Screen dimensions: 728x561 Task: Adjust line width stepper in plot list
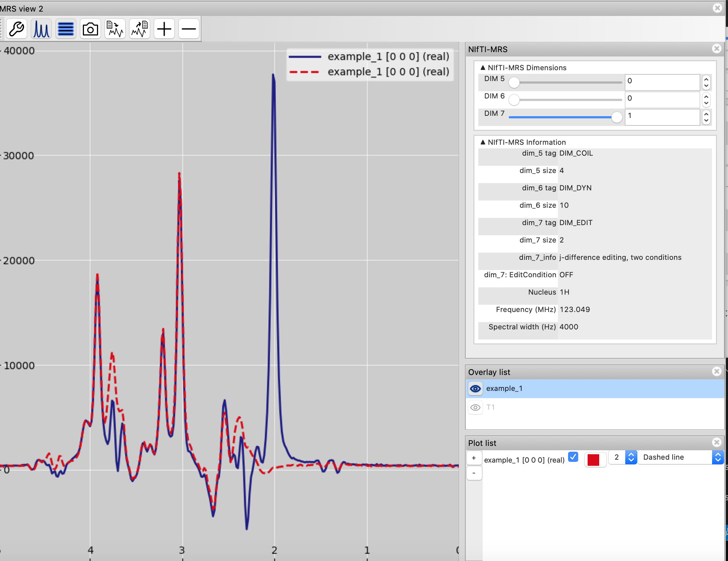point(631,457)
